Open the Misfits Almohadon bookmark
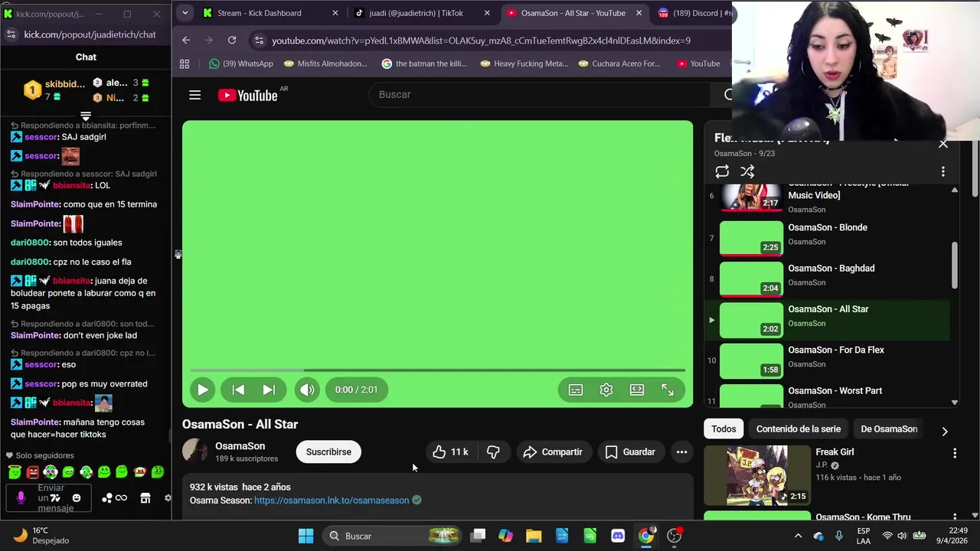This screenshot has height=551, width=980. (325, 64)
